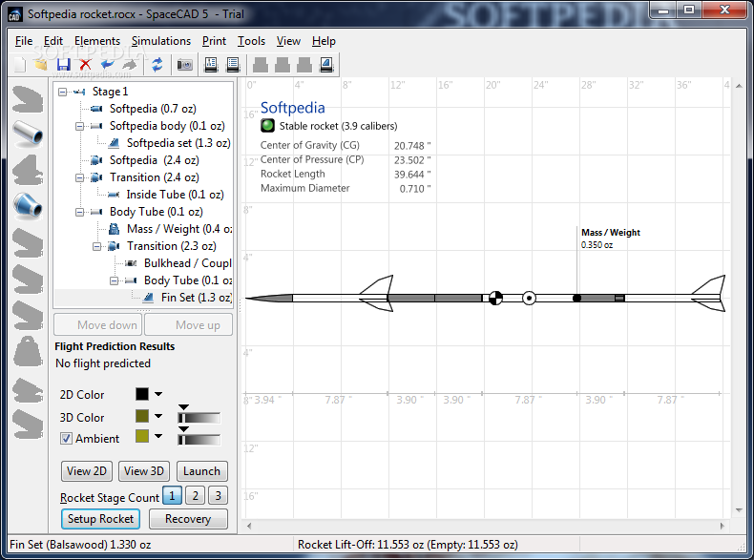The height and width of the screenshot is (560, 754).
Task: Delete the element with the red X icon
Action: point(86,65)
